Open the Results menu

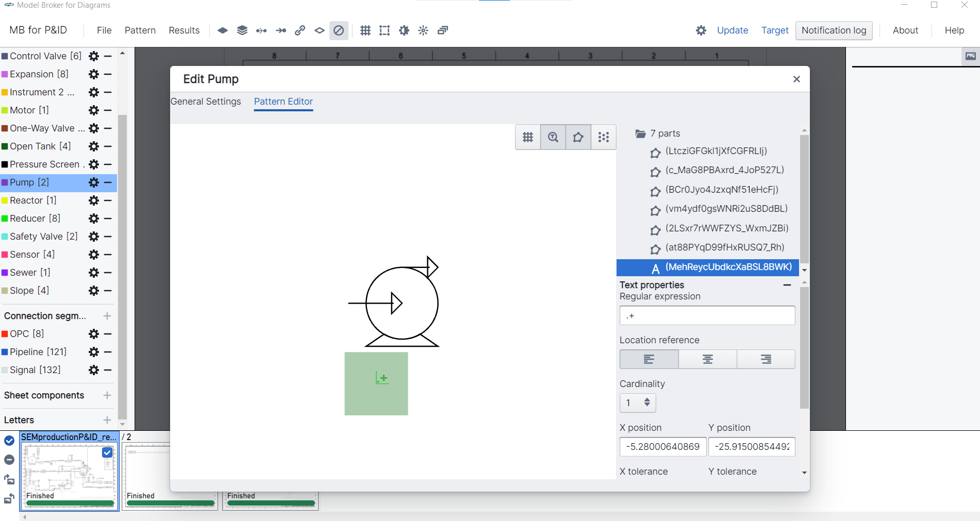tap(184, 30)
